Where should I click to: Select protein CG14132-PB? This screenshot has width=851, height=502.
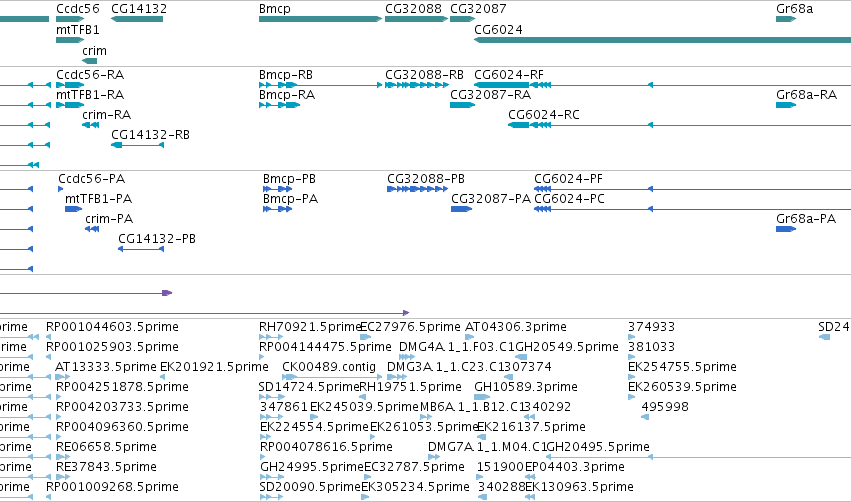coord(157,239)
